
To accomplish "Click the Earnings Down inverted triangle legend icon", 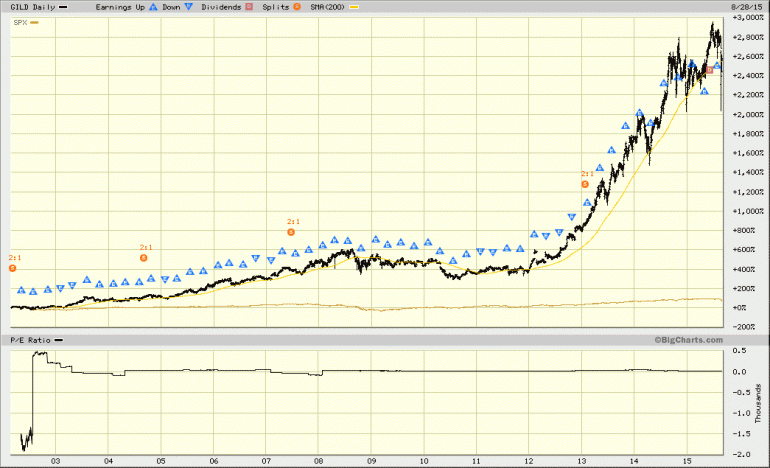I will coord(188,7).
